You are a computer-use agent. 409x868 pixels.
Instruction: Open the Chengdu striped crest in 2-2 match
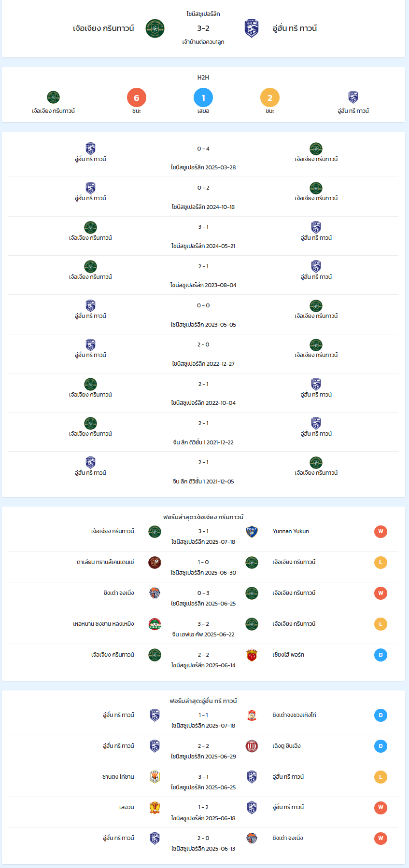(x=252, y=746)
